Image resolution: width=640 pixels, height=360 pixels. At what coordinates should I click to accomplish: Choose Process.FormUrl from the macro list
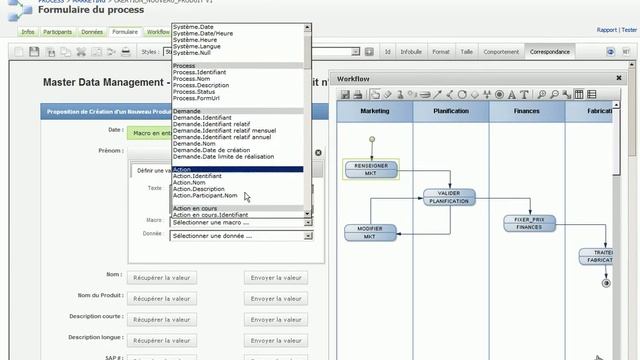click(196, 98)
